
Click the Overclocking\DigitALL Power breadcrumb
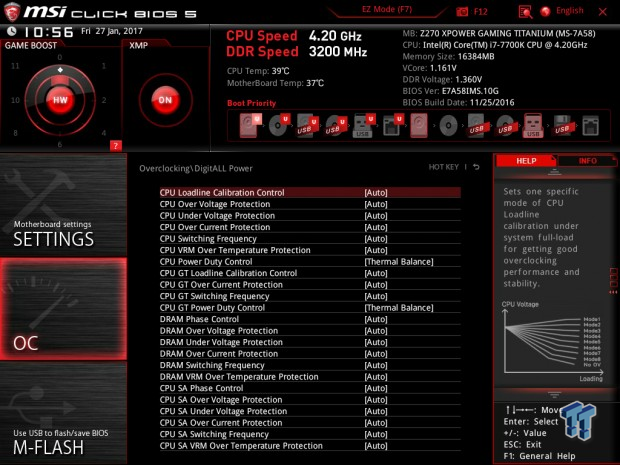click(196, 168)
